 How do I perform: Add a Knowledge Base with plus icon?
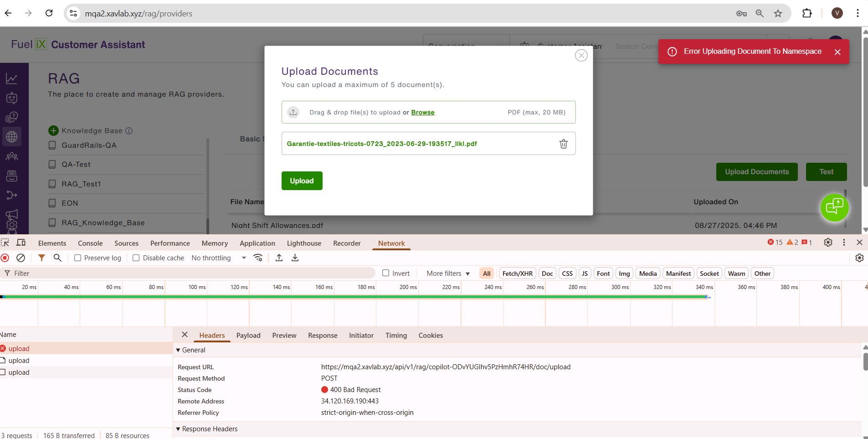53,131
